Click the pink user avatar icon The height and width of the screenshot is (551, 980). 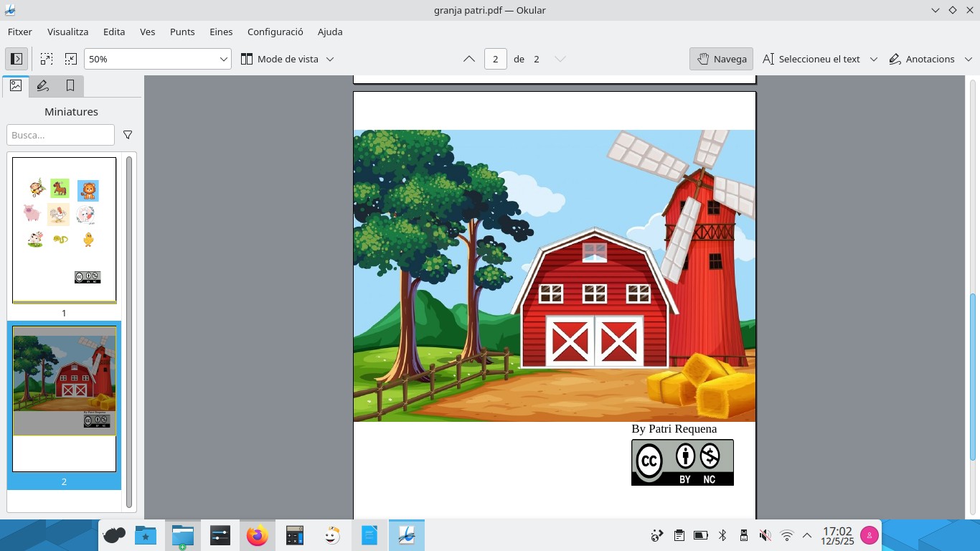coord(870,535)
